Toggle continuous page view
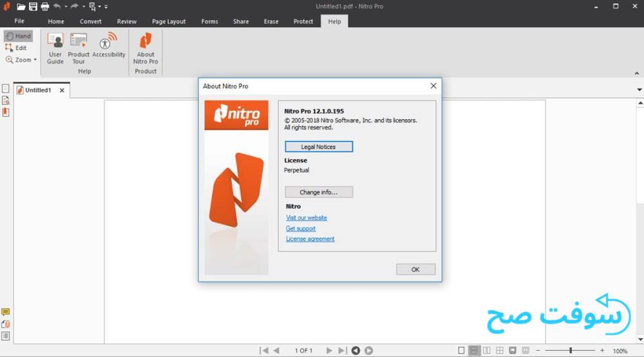644x357 pixels. point(474,351)
